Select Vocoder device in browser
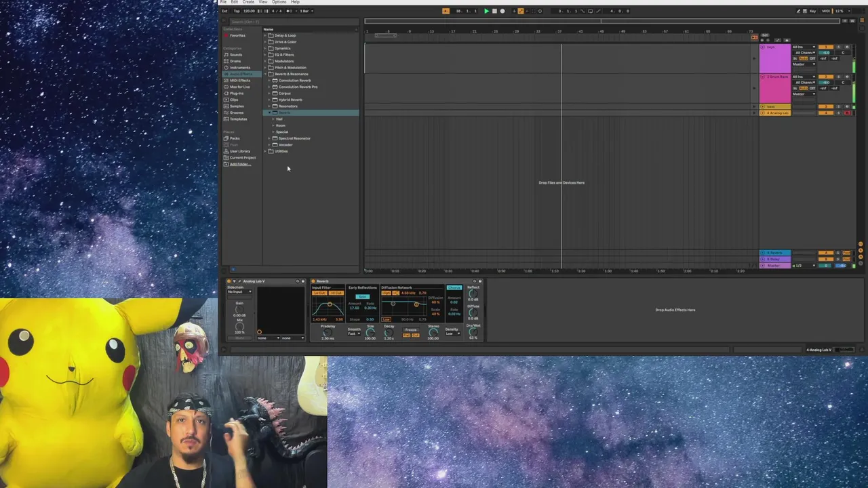The image size is (868, 488). pyautogui.click(x=285, y=145)
